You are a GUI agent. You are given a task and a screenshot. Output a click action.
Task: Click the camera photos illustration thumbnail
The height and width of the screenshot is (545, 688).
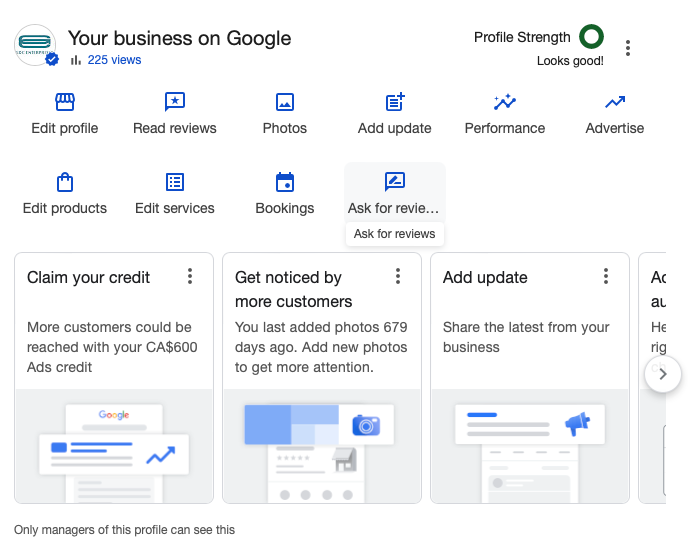[x=322, y=446]
